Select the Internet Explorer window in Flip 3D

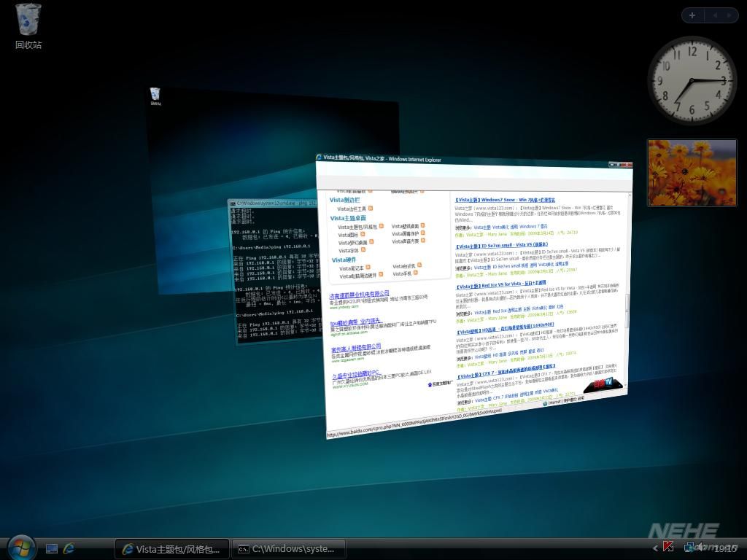[474, 295]
